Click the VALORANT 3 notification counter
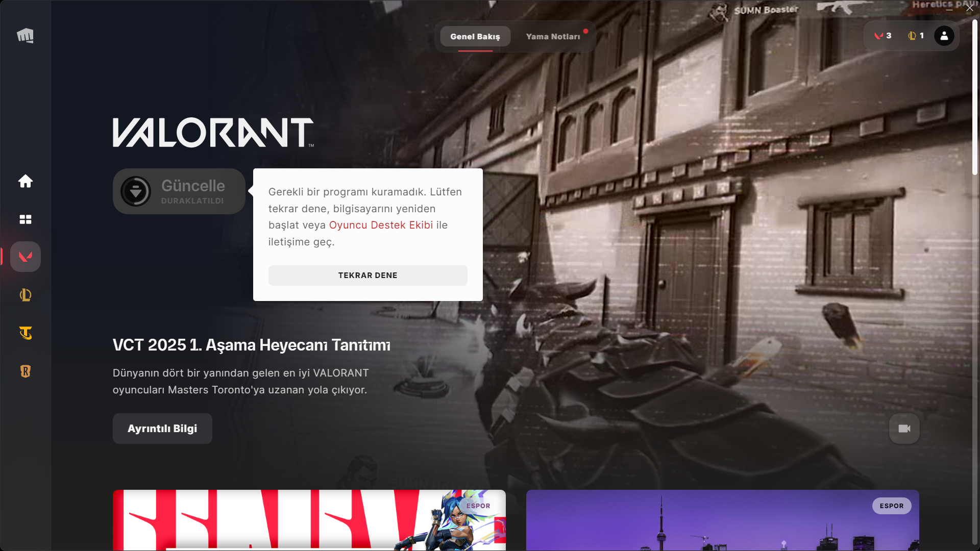980x551 pixels. (x=883, y=36)
